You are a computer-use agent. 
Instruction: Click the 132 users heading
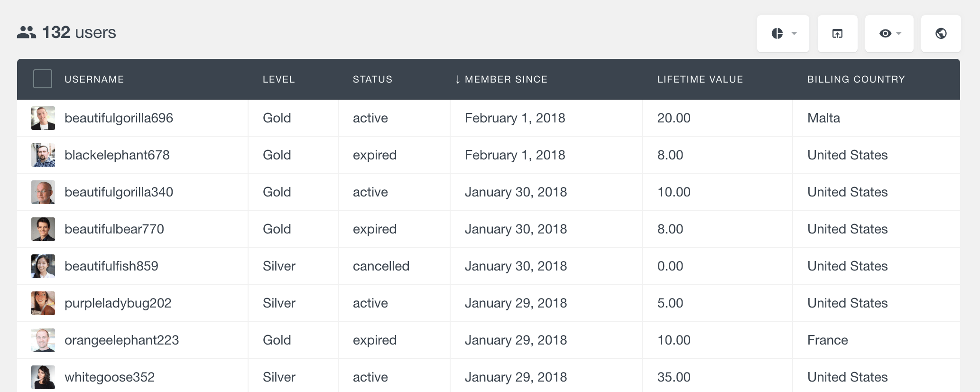pyautogui.click(x=79, y=32)
